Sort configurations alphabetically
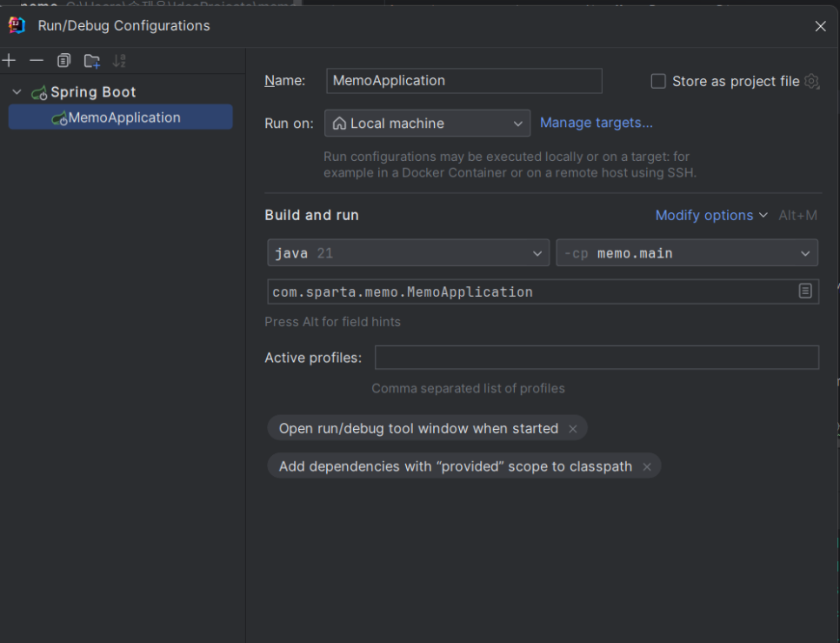Image resolution: width=840 pixels, height=643 pixels. 119,61
